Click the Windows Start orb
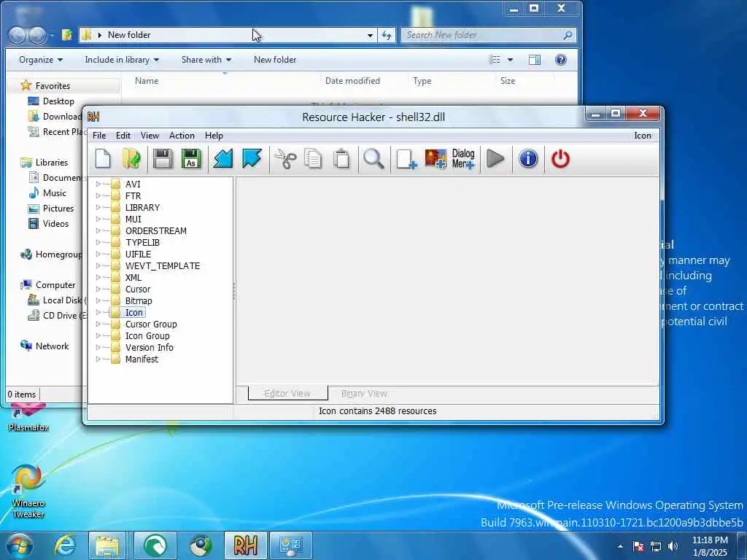This screenshot has height=560, width=747. (20, 545)
